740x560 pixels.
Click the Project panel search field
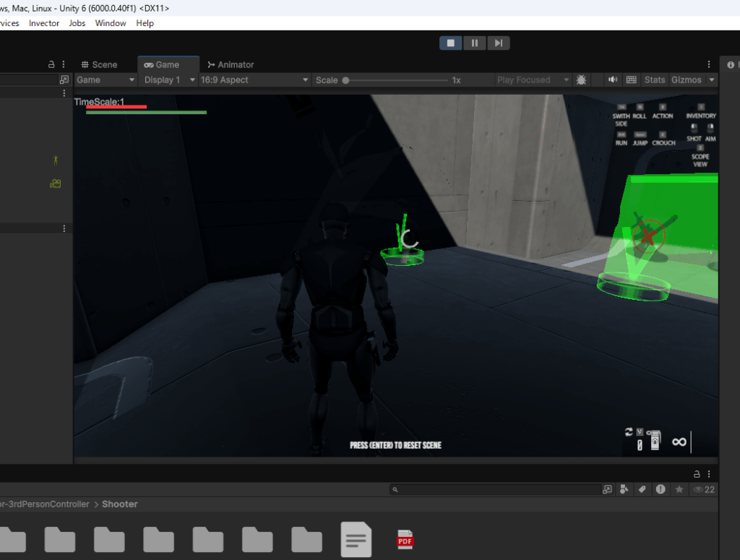[x=499, y=490]
